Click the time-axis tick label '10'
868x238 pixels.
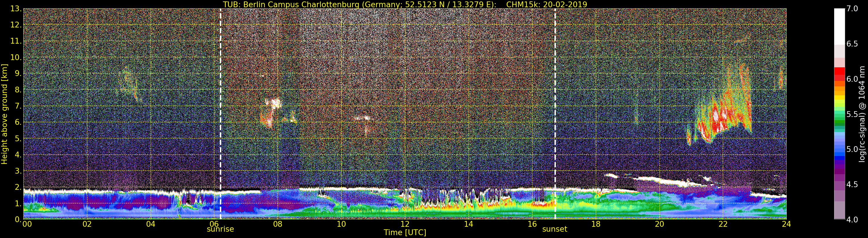click(x=341, y=224)
